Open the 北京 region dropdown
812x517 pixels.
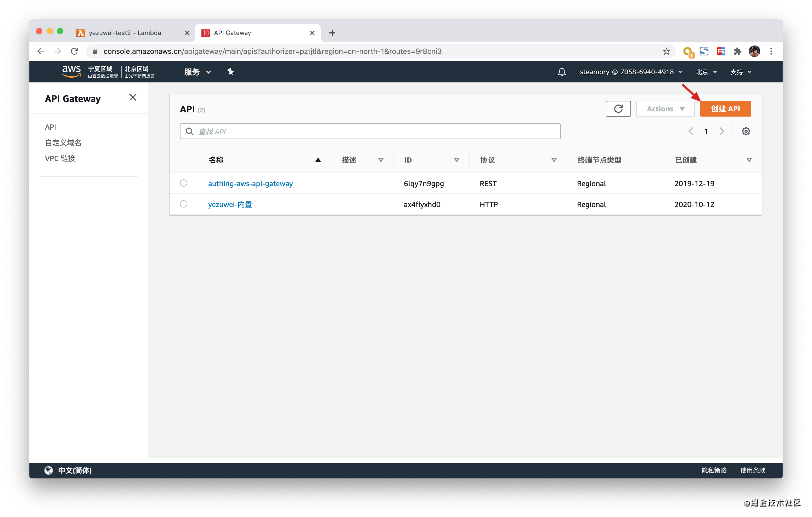pyautogui.click(x=706, y=72)
